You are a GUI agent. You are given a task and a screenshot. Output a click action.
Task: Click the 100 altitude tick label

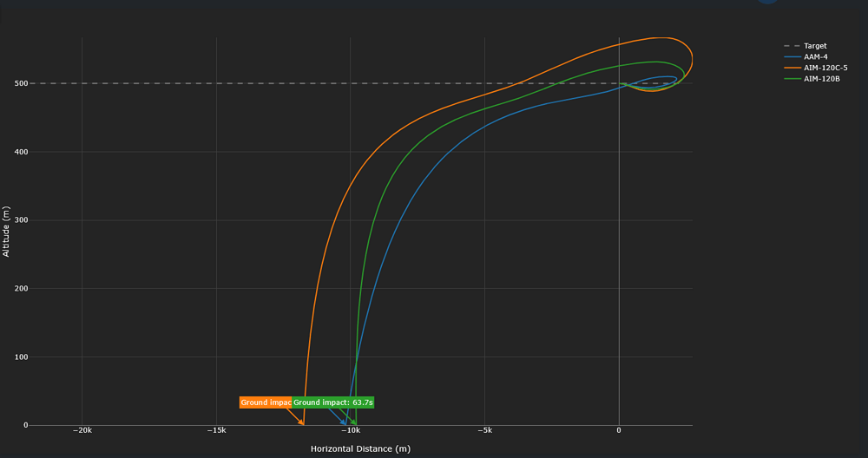pyautogui.click(x=21, y=357)
